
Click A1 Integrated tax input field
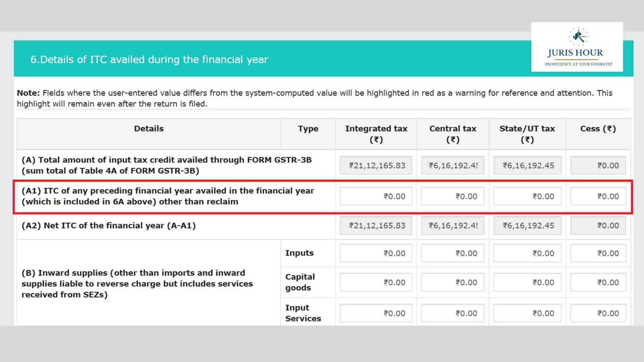pyautogui.click(x=376, y=197)
